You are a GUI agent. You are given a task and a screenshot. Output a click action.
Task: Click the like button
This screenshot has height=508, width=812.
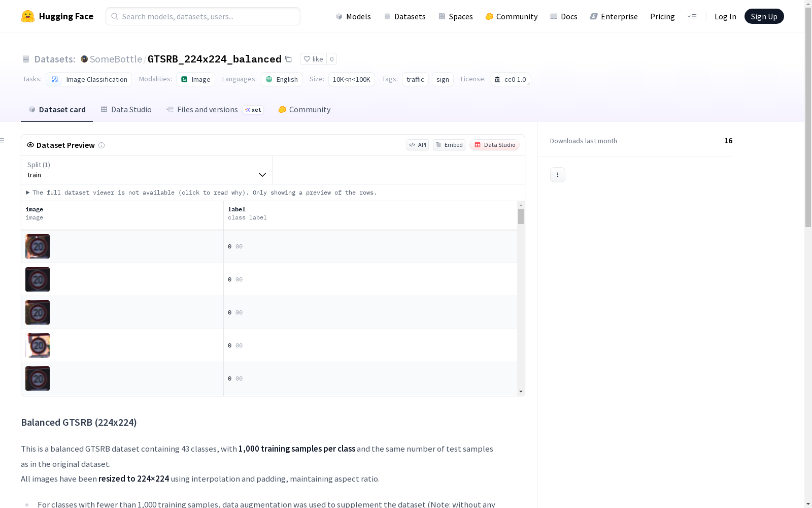tap(313, 59)
